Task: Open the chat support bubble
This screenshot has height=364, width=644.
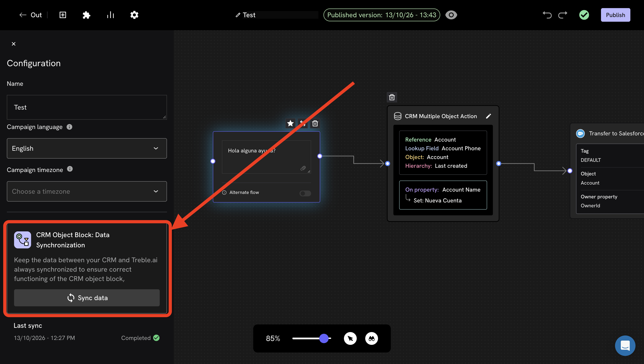Action: coord(625,345)
